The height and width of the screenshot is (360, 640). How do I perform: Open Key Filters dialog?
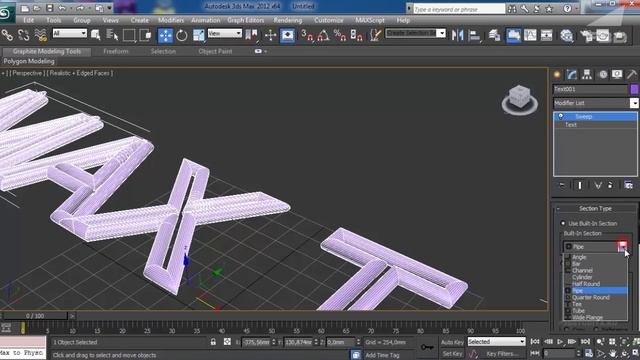coord(502,354)
